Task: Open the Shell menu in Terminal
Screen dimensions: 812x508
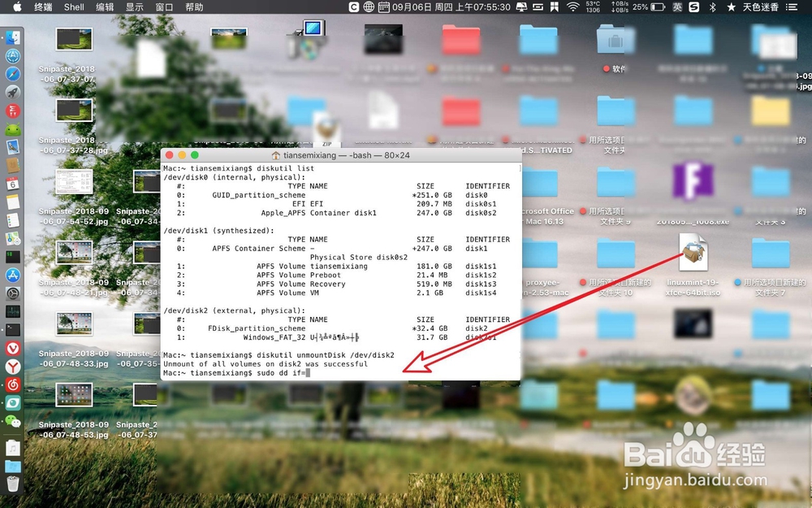Action: pos(73,7)
